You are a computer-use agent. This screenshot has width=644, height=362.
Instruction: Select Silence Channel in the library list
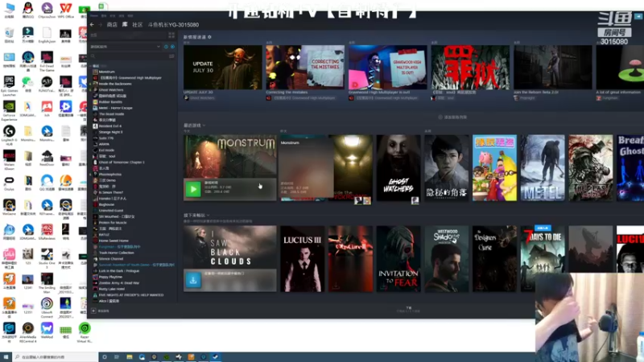click(111, 259)
